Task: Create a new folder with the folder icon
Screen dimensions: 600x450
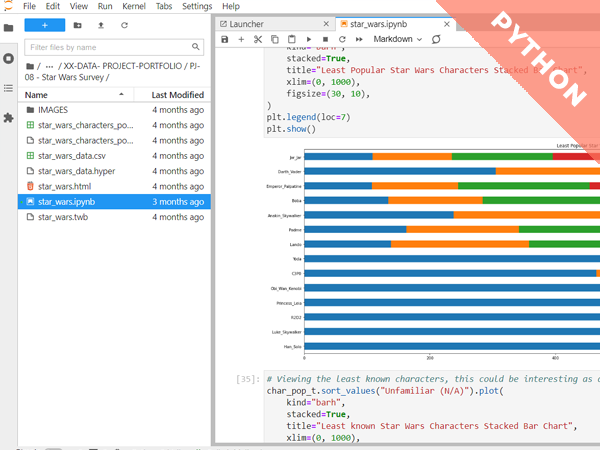Action: tap(78, 25)
